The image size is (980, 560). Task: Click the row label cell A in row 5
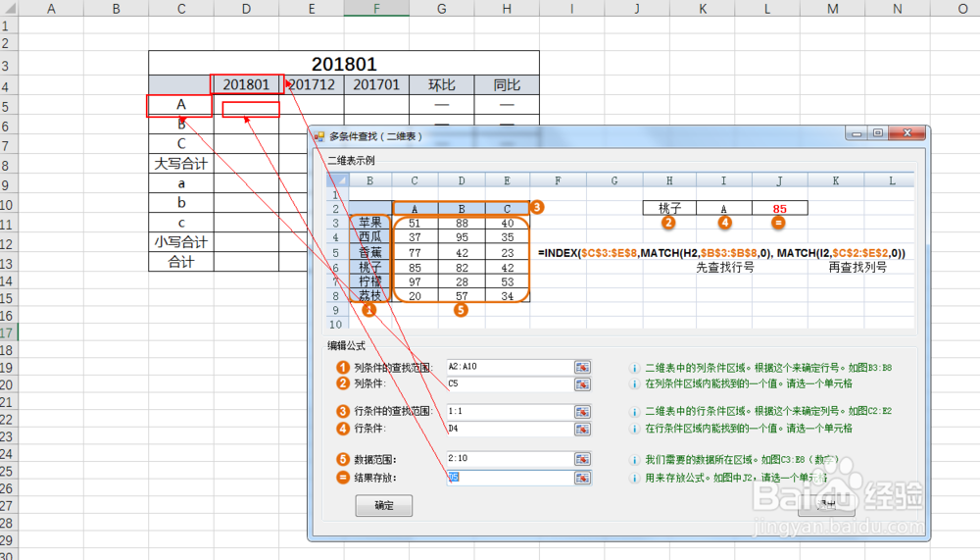[x=181, y=105]
